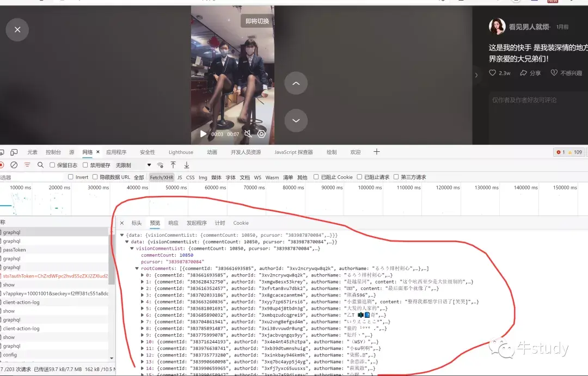This screenshot has height=376, width=588.
Task: Click the pcursor value 383987870084
Action: (x=185, y=262)
